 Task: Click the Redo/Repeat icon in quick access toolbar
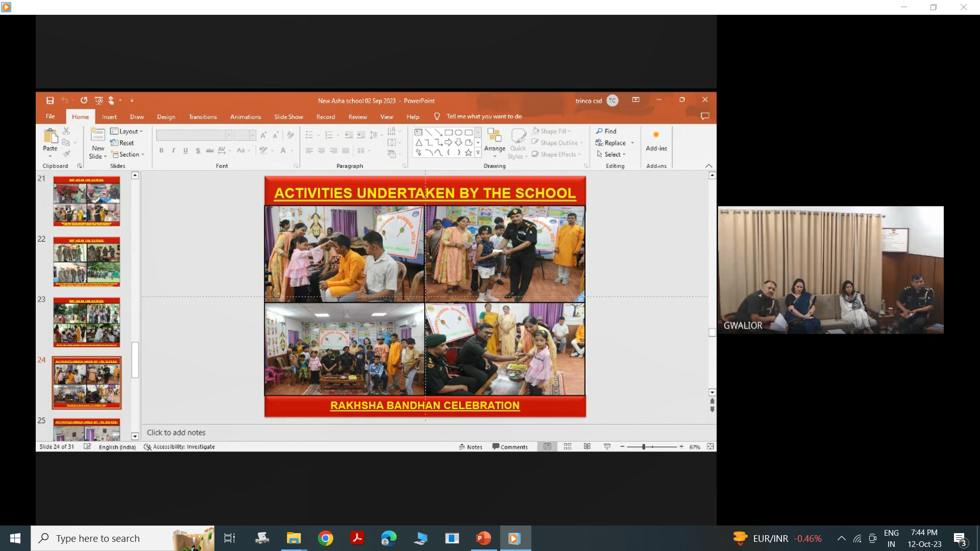[84, 101]
